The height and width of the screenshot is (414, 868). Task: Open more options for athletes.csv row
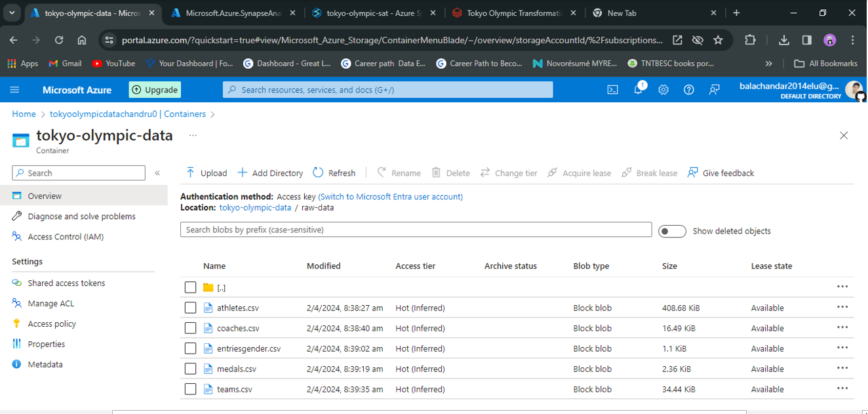tap(842, 307)
